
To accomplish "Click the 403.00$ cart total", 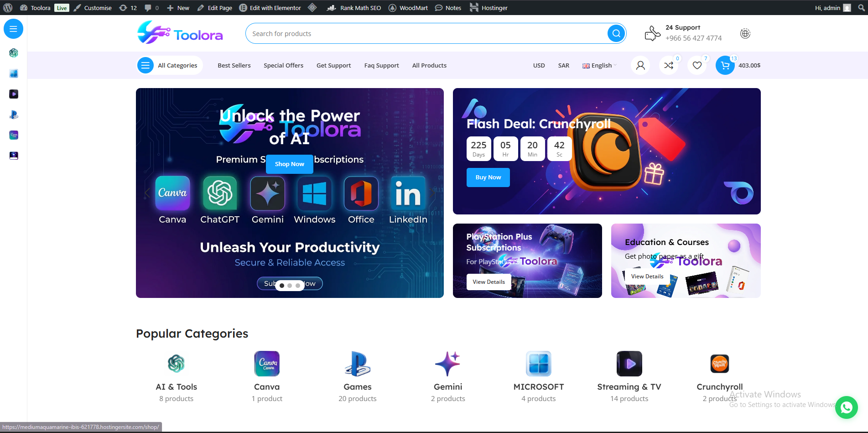I will coord(749,65).
